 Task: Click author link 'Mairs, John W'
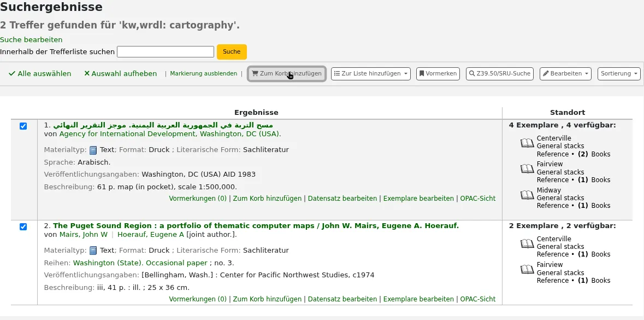pos(84,235)
